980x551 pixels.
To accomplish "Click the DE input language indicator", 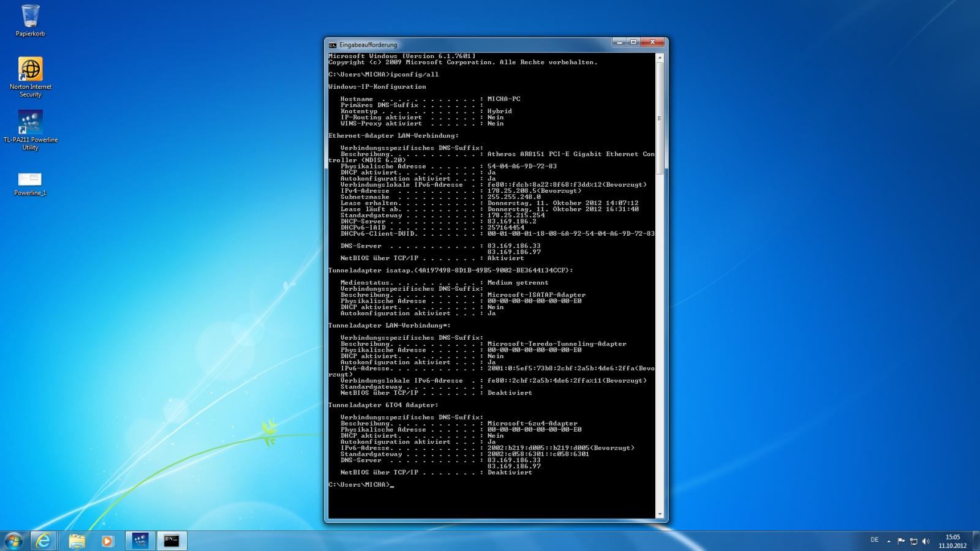I will 875,540.
